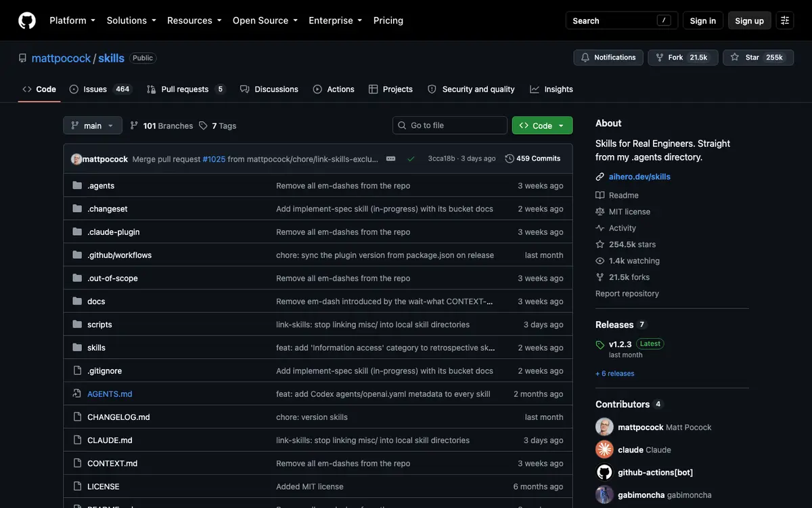Switch to the Pull requests tab

coord(186,89)
